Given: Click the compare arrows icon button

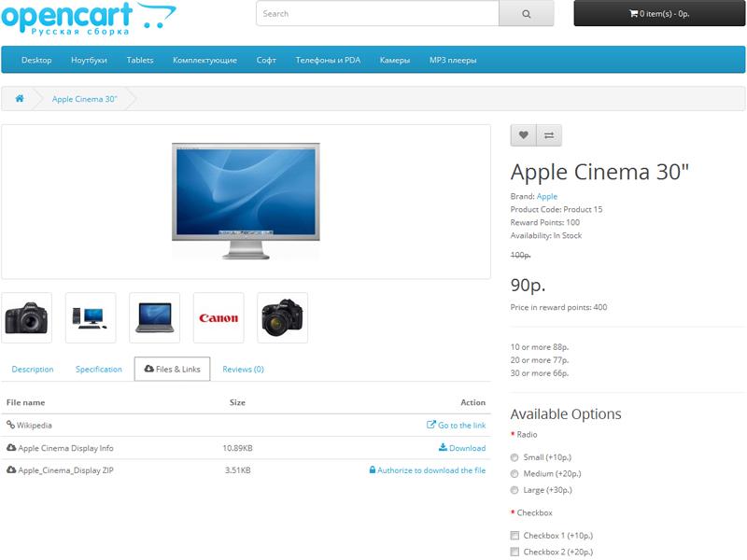Looking at the screenshot, I should (x=549, y=135).
